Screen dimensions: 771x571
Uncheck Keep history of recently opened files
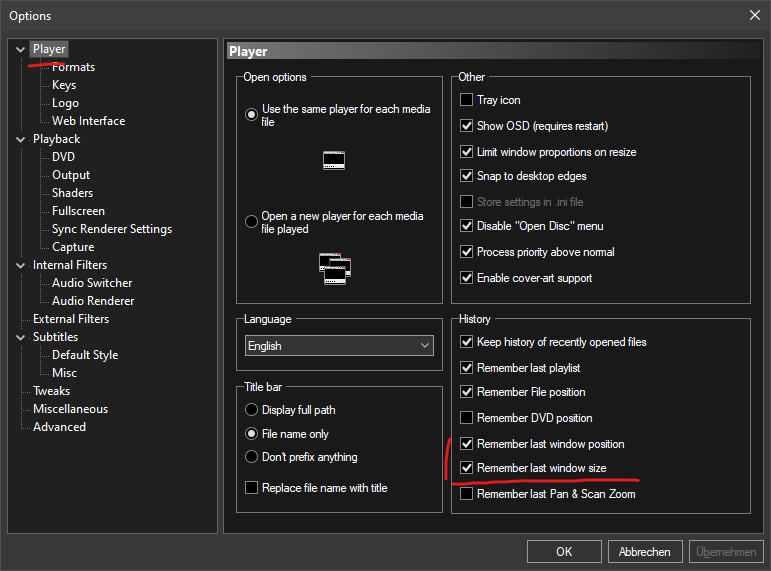pyautogui.click(x=466, y=342)
